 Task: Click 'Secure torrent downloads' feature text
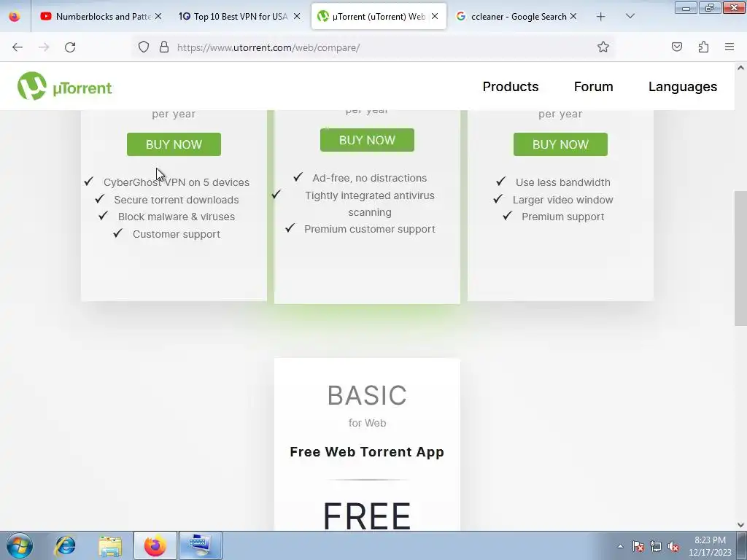(177, 200)
